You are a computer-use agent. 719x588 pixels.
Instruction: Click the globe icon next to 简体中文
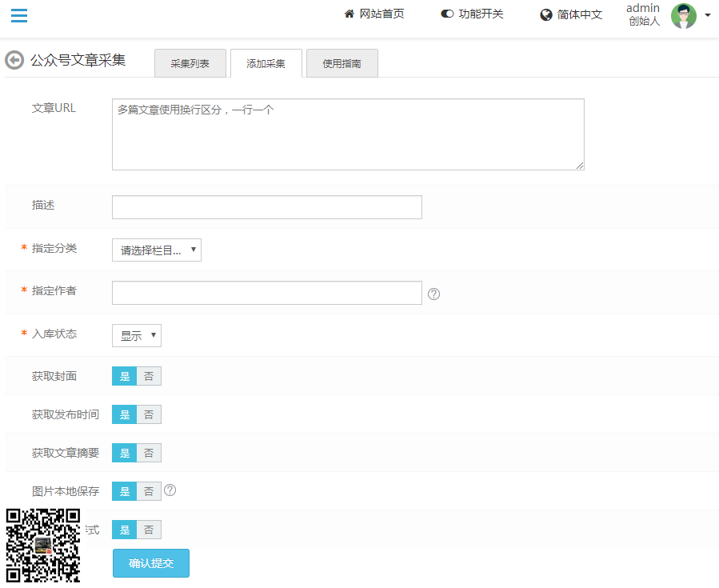[x=545, y=14]
